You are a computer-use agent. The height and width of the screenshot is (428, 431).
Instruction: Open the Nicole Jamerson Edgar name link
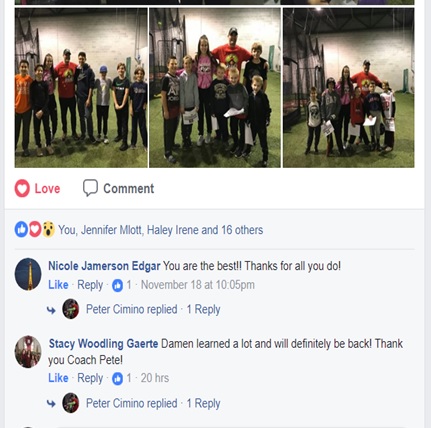pyautogui.click(x=104, y=266)
